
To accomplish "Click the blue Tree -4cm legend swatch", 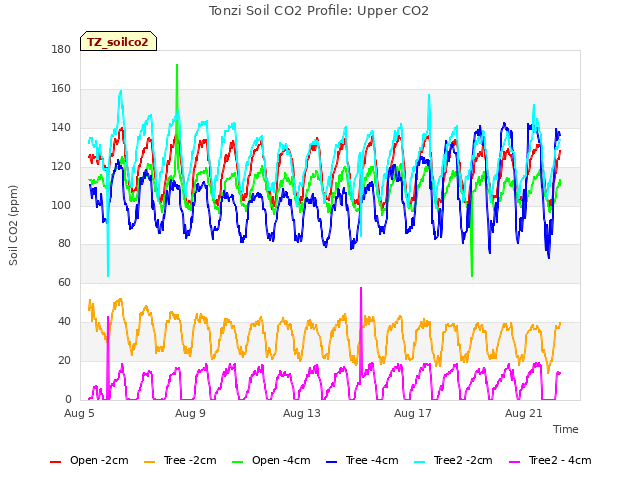I will pos(331,462).
